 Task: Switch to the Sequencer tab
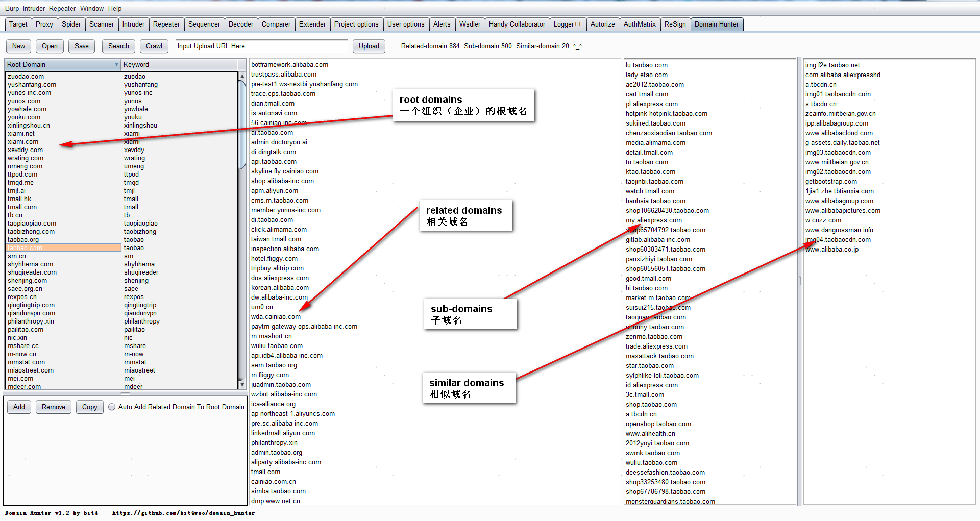[x=204, y=24]
